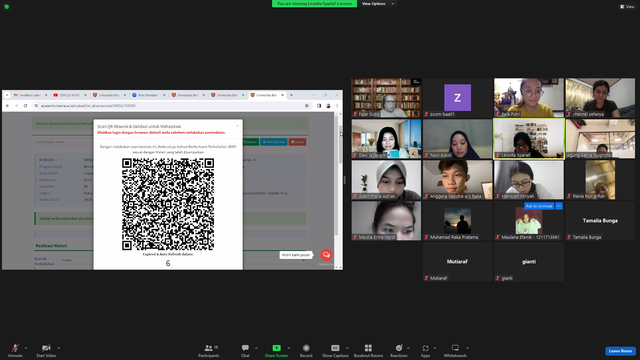Click the green Share Screen button
Viewport: 640px width, 360px height.
pyautogui.click(x=276, y=350)
